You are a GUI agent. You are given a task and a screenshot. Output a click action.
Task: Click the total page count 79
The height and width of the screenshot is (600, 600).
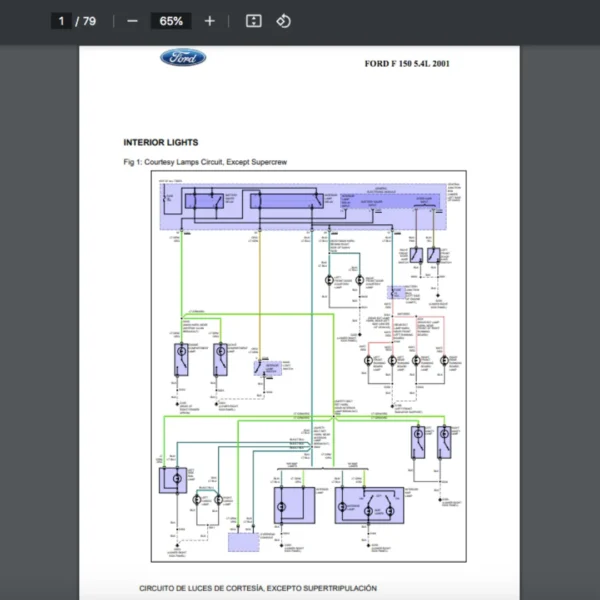[x=90, y=21]
